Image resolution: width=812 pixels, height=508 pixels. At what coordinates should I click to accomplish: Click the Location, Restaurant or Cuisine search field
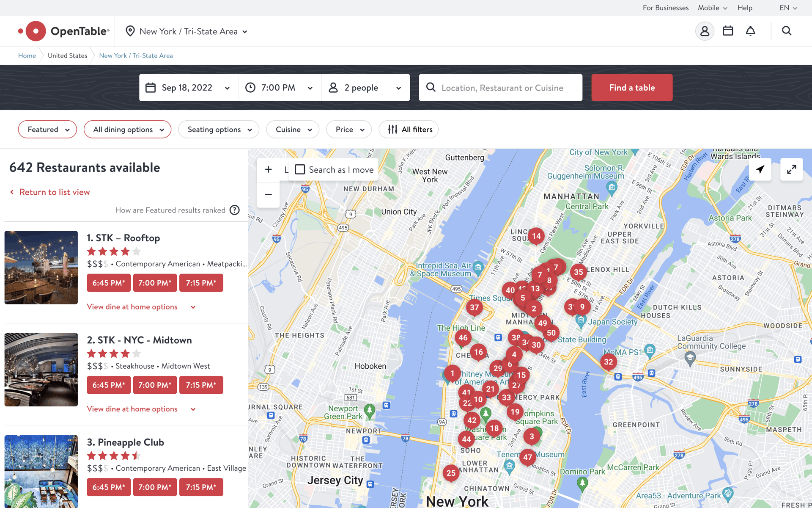pyautogui.click(x=501, y=88)
